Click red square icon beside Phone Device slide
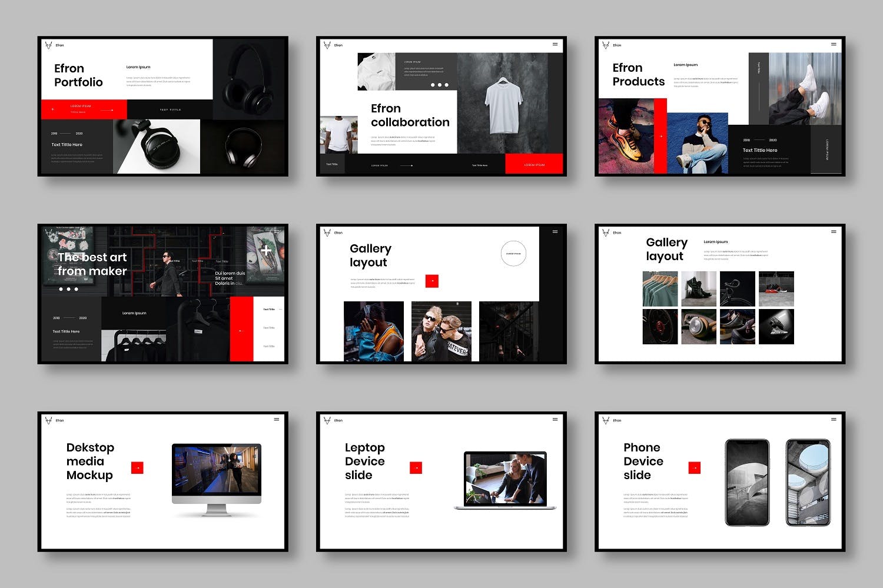The height and width of the screenshot is (588, 883). point(694,468)
